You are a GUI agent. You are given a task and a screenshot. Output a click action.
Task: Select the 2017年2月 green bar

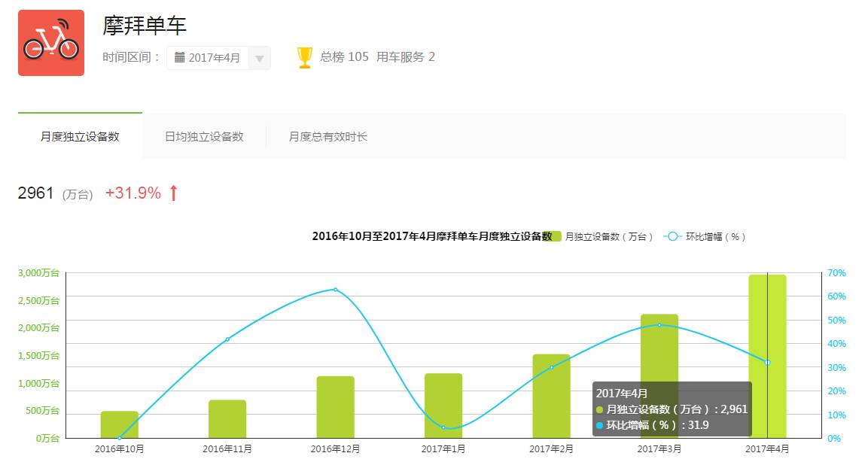coord(551,396)
